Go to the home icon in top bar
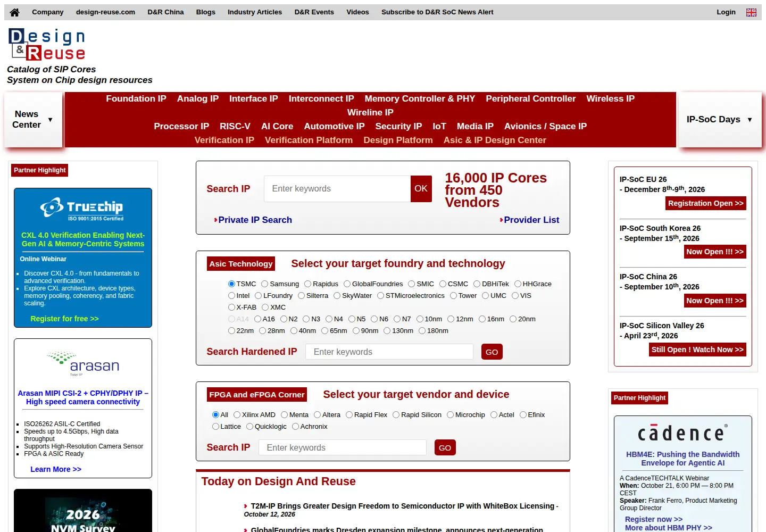The image size is (766, 532). (15, 12)
